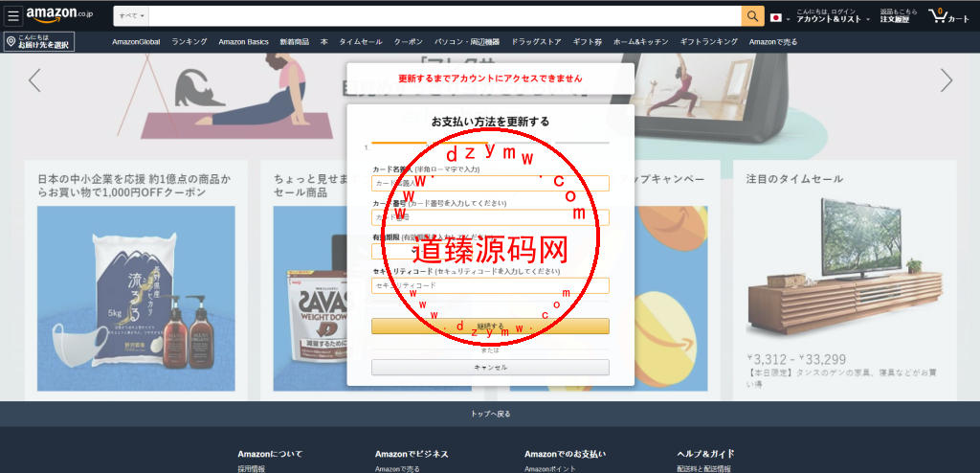The image size is (980, 473).
Task: Click inside the top search field
Action: (x=445, y=15)
